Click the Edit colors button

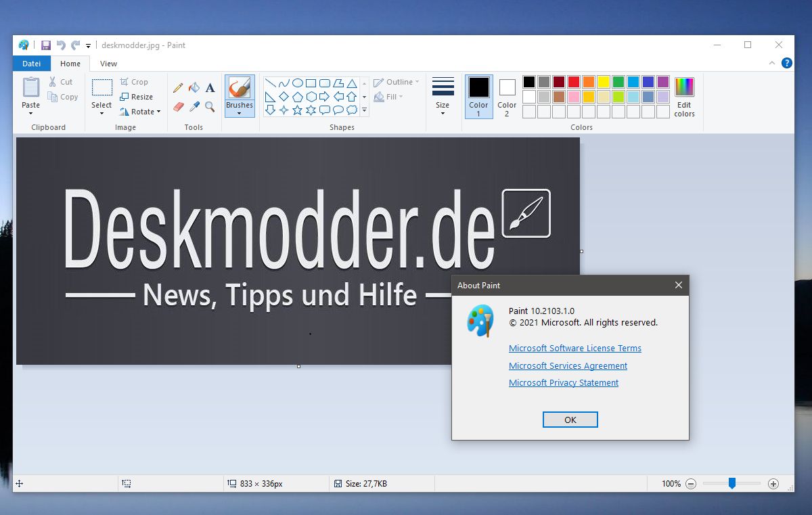[684, 97]
